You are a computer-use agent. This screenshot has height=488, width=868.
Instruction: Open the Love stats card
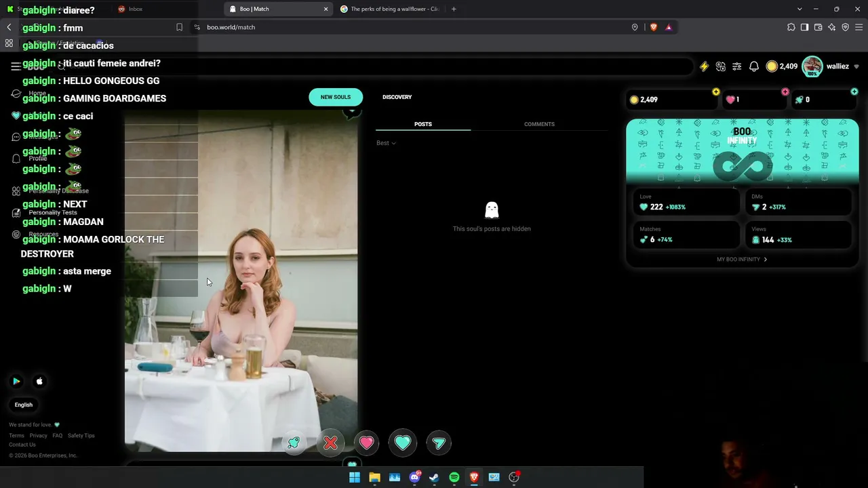pos(685,202)
